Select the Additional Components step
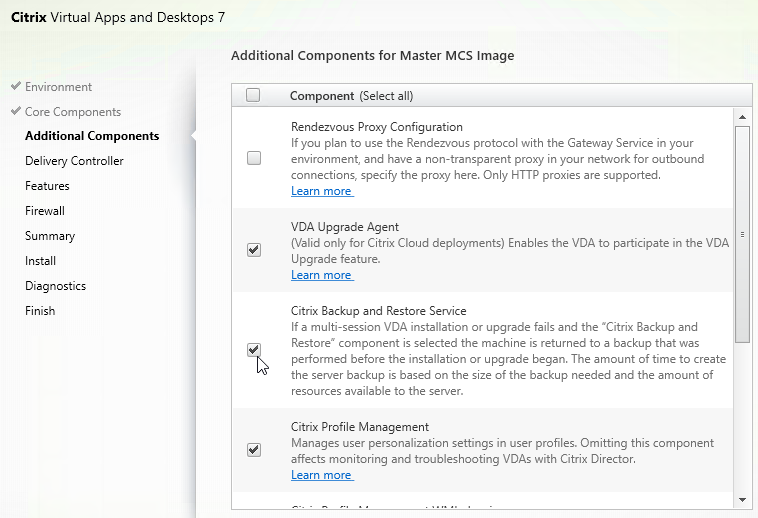 [92, 136]
